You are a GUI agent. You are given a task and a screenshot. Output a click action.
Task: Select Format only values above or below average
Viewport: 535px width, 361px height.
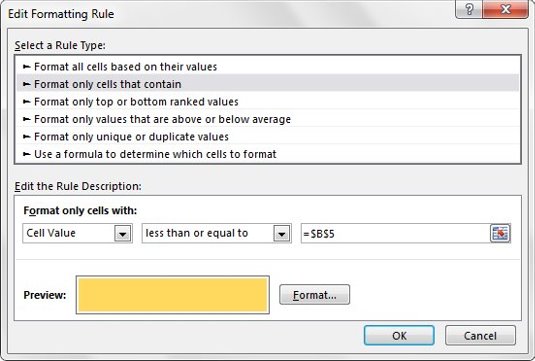[268, 119]
